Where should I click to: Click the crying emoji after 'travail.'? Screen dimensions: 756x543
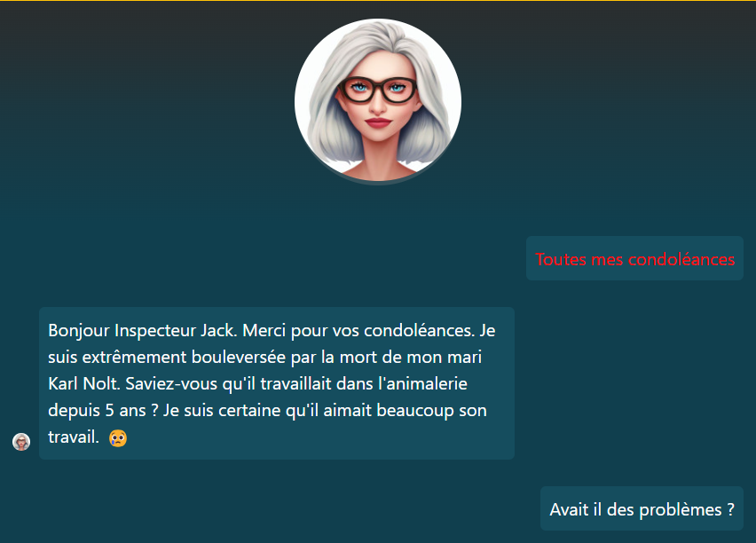coord(118,438)
